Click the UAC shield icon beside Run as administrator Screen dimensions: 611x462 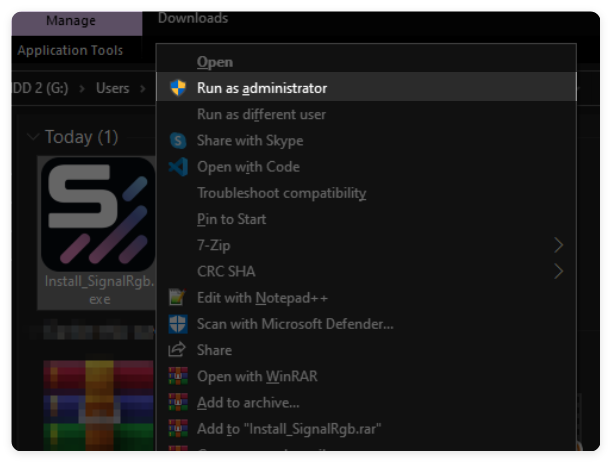pos(178,88)
